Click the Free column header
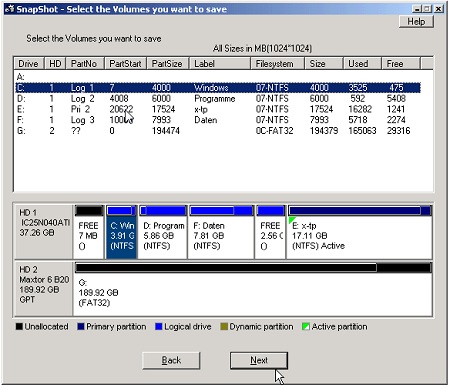 coord(400,64)
